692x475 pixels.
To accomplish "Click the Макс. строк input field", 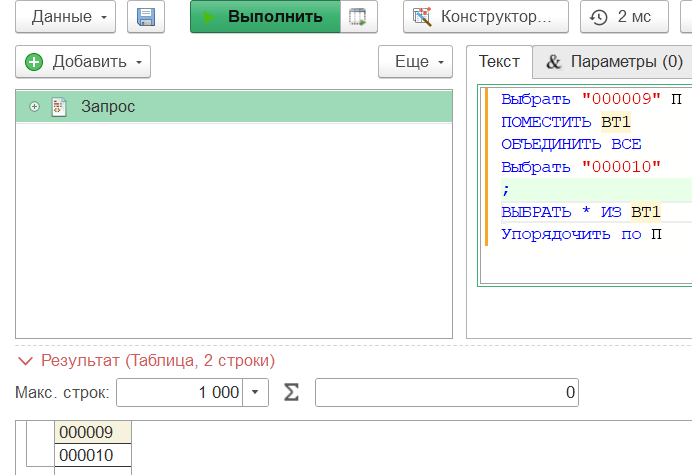I will 179,392.
